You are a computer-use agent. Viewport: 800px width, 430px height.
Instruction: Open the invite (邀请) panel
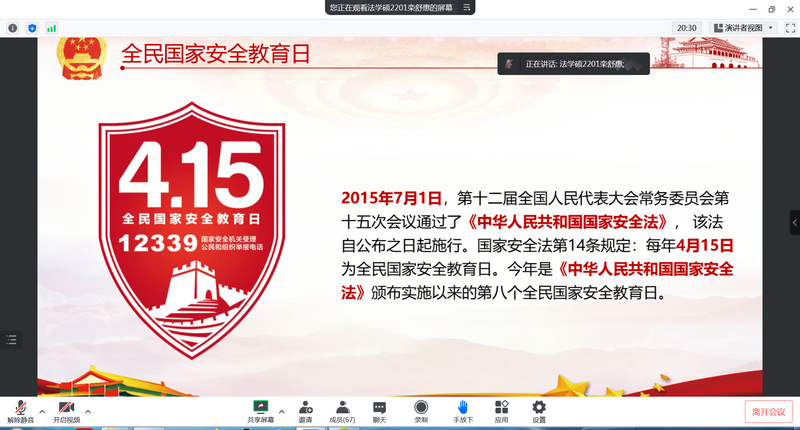[x=305, y=410]
